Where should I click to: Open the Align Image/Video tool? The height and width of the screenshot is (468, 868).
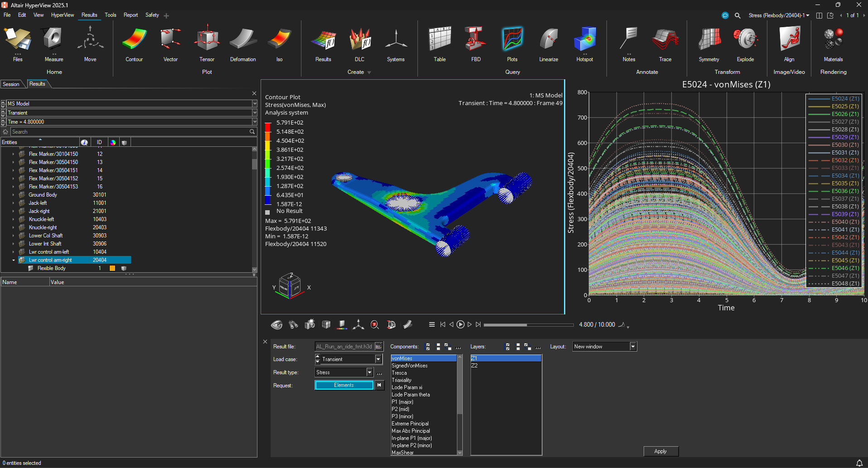789,44
